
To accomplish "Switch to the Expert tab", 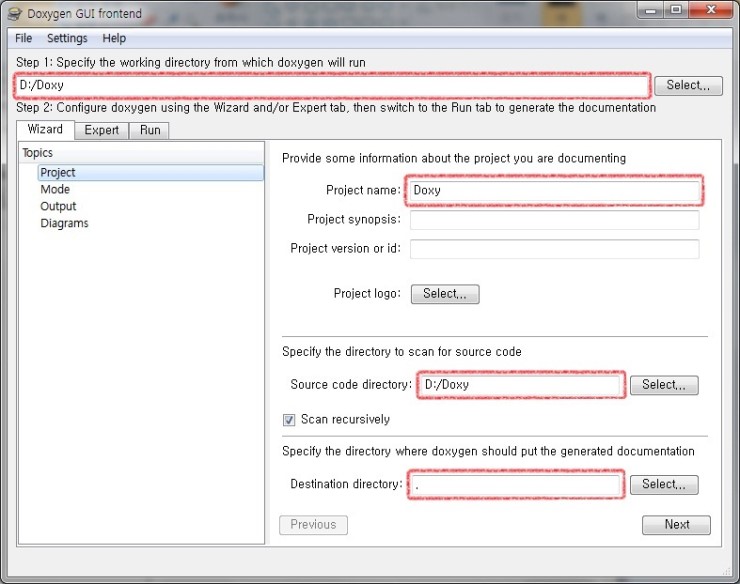I will point(101,130).
